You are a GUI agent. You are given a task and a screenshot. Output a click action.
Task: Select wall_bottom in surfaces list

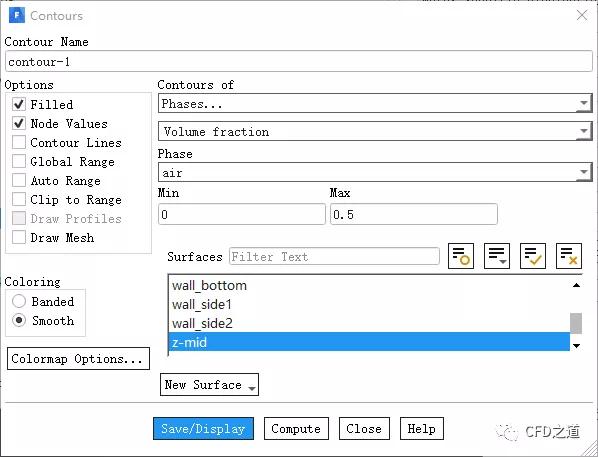(x=369, y=285)
